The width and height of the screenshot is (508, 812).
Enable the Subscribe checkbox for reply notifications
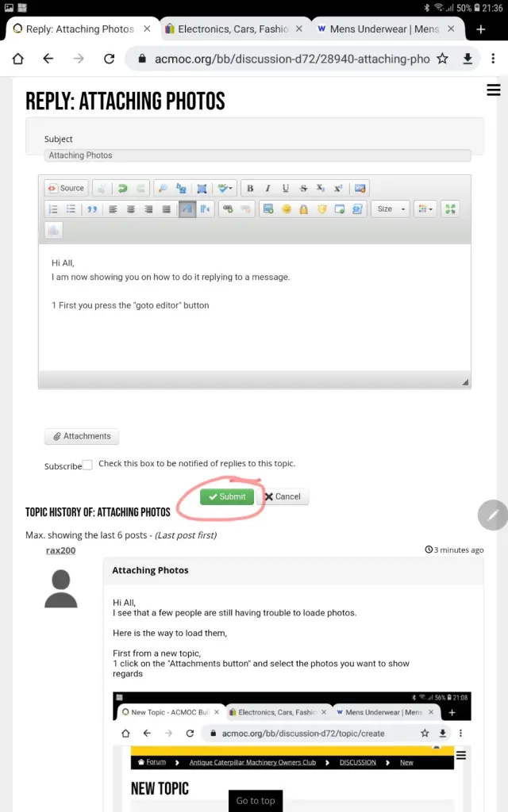pos(87,465)
